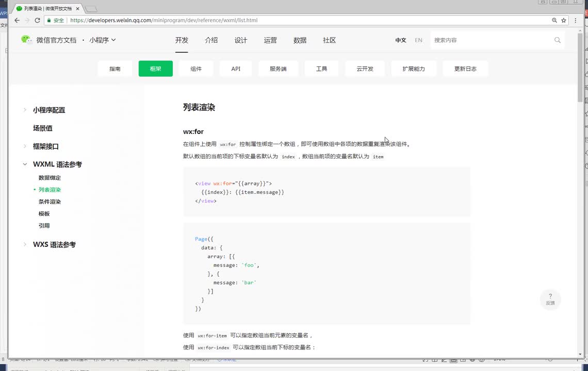
Task: Close the browser tab 列表渲染
Action: [77, 9]
